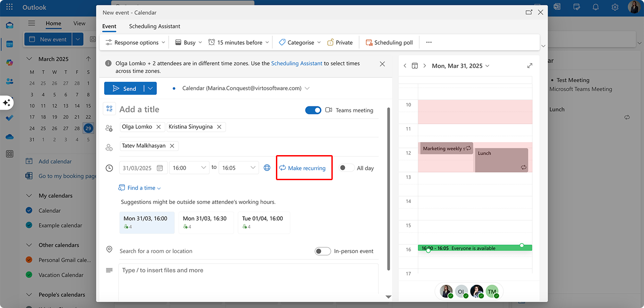
Task: Pop out the New event window
Action: [529, 12]
